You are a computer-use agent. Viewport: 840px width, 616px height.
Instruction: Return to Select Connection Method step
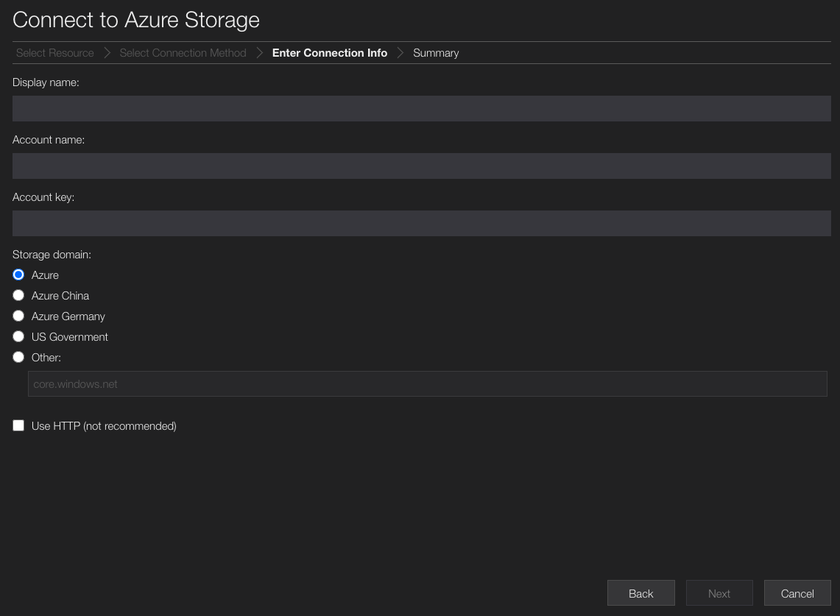pyautogui.click(x=183, y=53)
